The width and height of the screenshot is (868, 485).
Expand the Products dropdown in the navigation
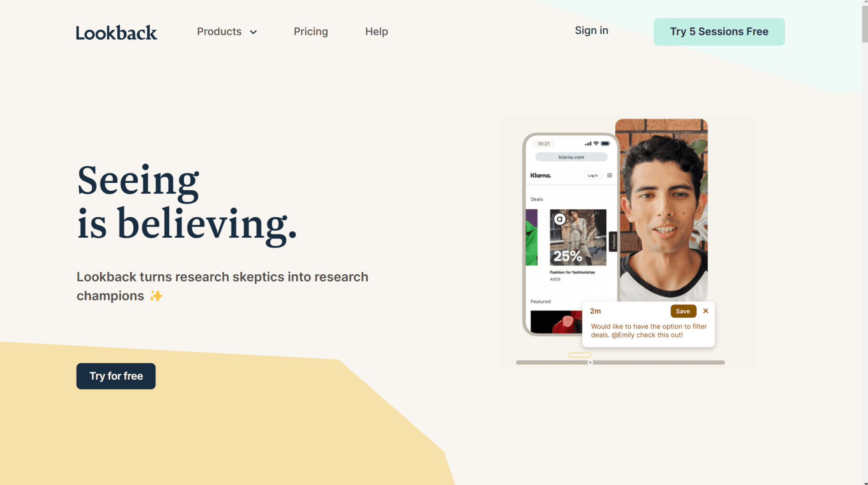[x=227, y=31]
